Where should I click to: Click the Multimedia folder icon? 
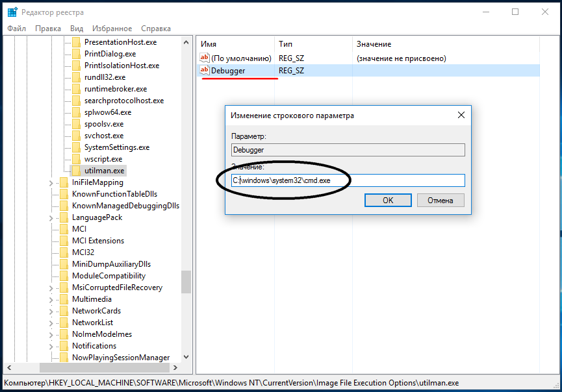64,299
